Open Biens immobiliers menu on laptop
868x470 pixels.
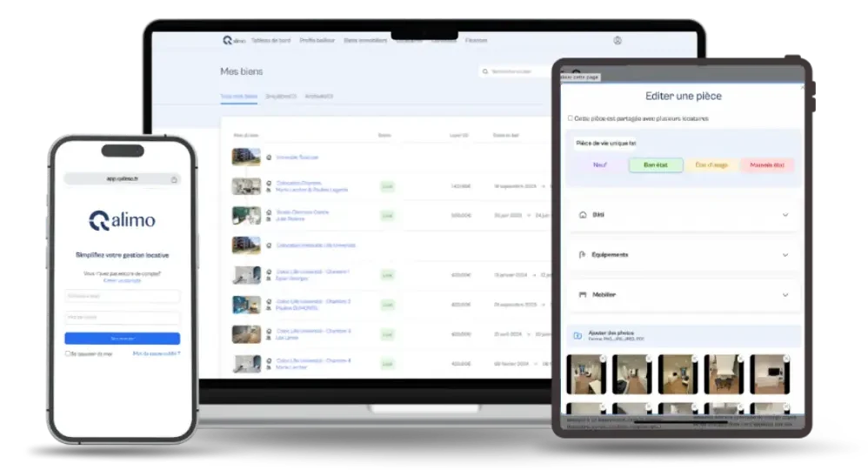(365, 40)
